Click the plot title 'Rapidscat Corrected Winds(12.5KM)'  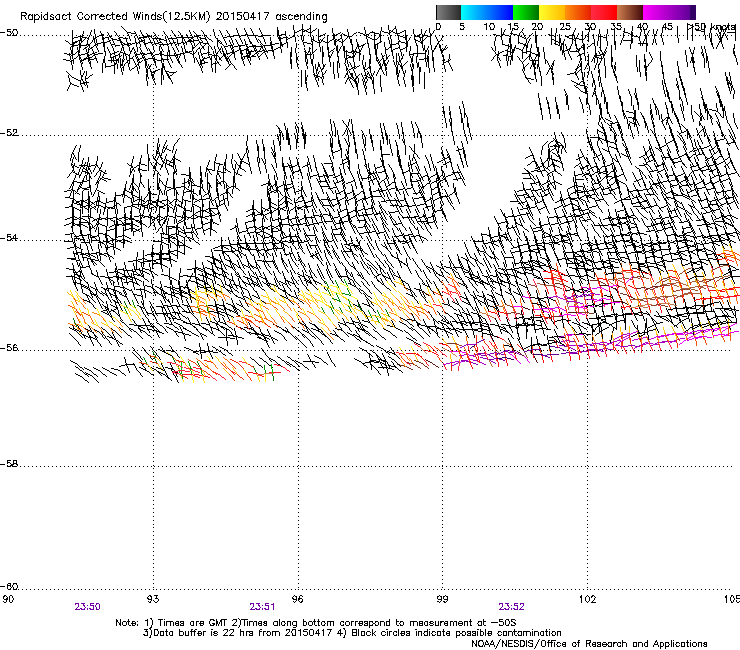point(115,17)
